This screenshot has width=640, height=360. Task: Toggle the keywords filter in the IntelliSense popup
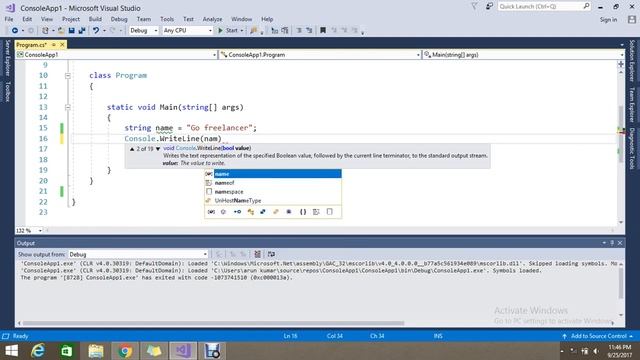(316, 212)
